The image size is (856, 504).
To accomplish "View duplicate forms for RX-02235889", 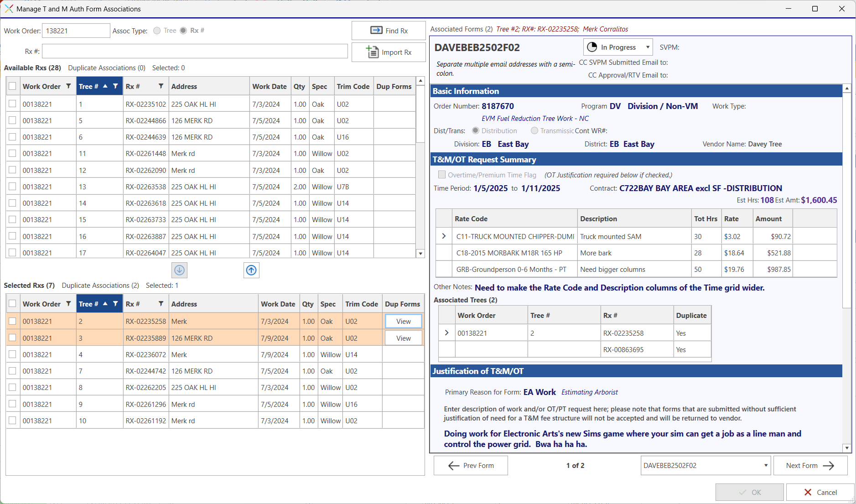I will pyautogui.click(x=403, y=338).
